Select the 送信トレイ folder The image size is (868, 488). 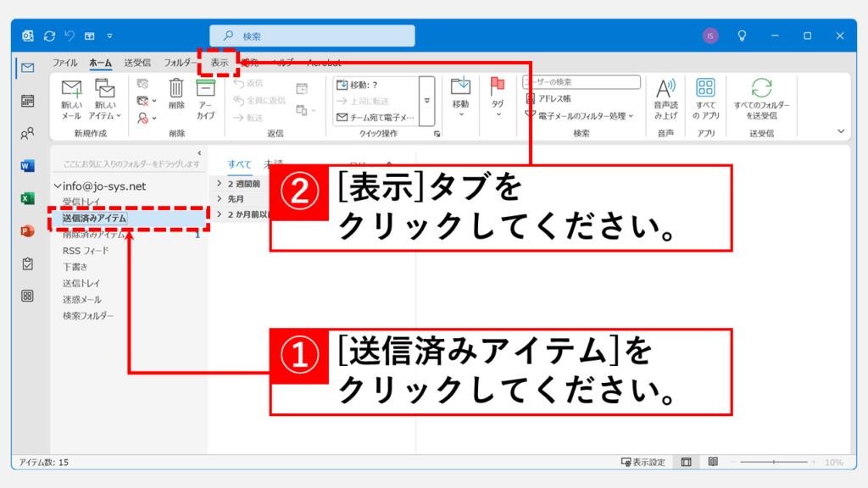click(x=81, y=283)
